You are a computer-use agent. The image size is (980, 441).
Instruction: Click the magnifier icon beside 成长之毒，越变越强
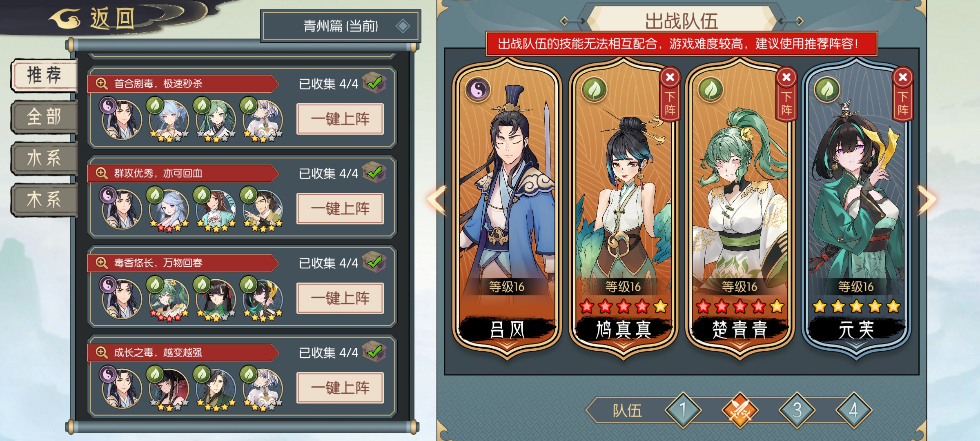(101, 352)
